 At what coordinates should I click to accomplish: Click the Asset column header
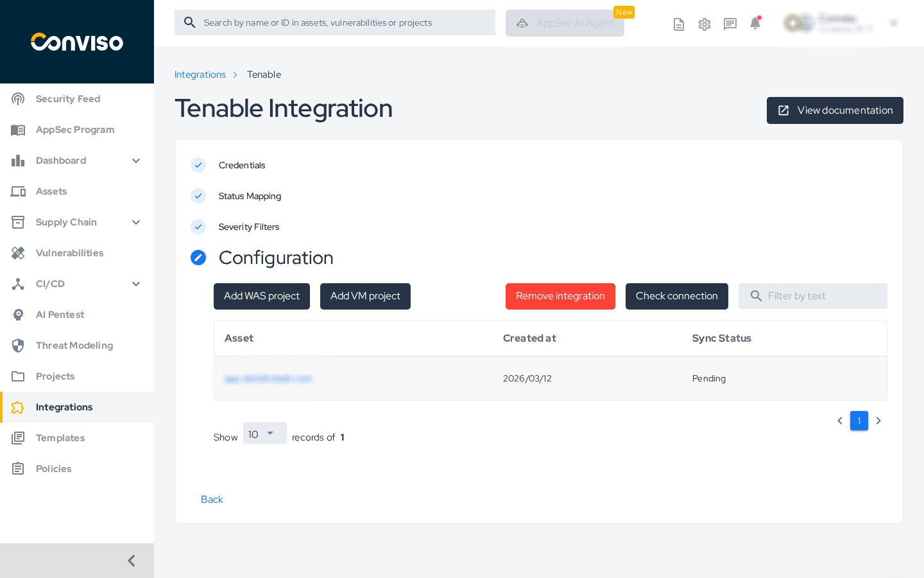[239, 338]
